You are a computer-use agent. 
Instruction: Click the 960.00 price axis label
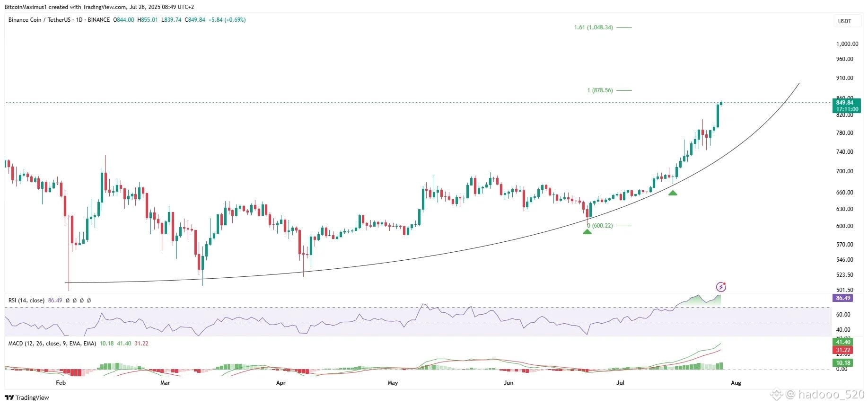(844, 59)
